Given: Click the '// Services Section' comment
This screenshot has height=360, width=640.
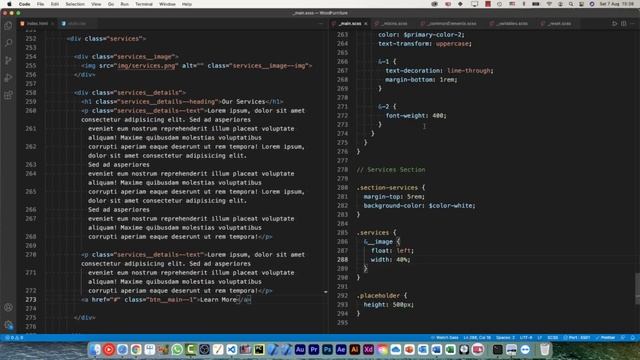Looking at the screenshot, I should [x=391, y=170].
